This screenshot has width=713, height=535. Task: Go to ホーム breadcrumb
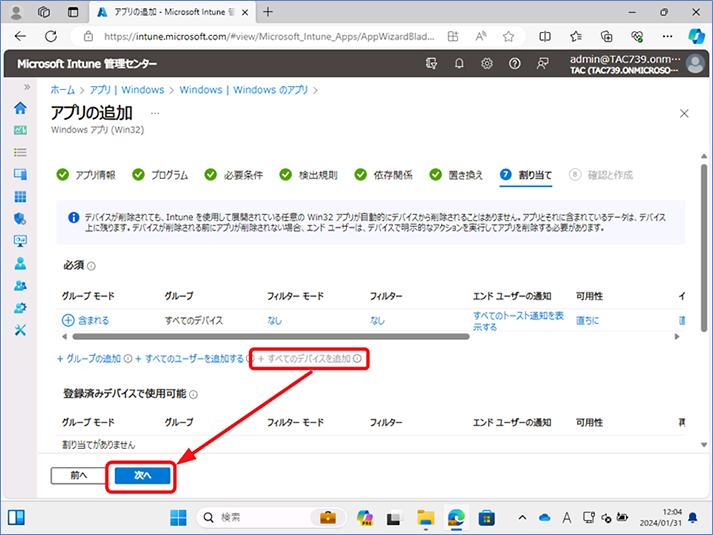(x=62, y=90)
